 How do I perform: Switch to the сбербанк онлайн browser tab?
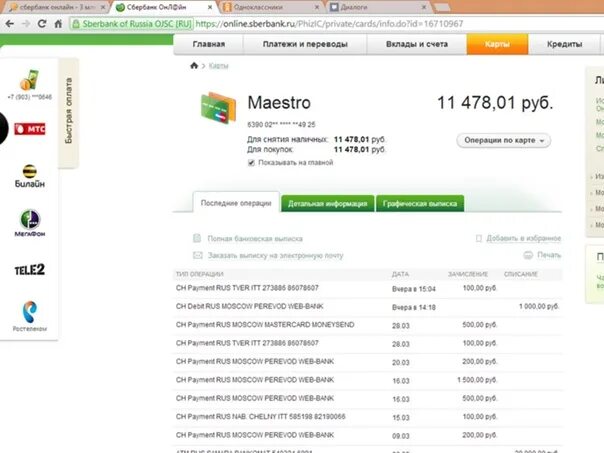(x=58, y=7)
